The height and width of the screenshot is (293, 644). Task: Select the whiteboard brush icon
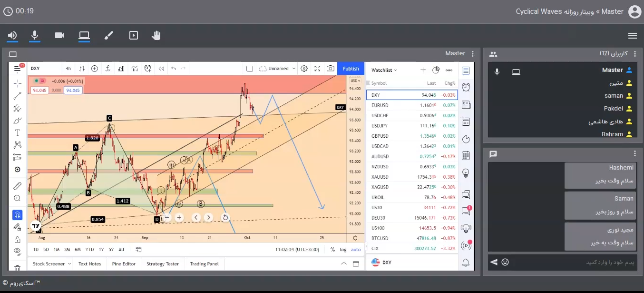pyautogui.click(x=109, y=35)
